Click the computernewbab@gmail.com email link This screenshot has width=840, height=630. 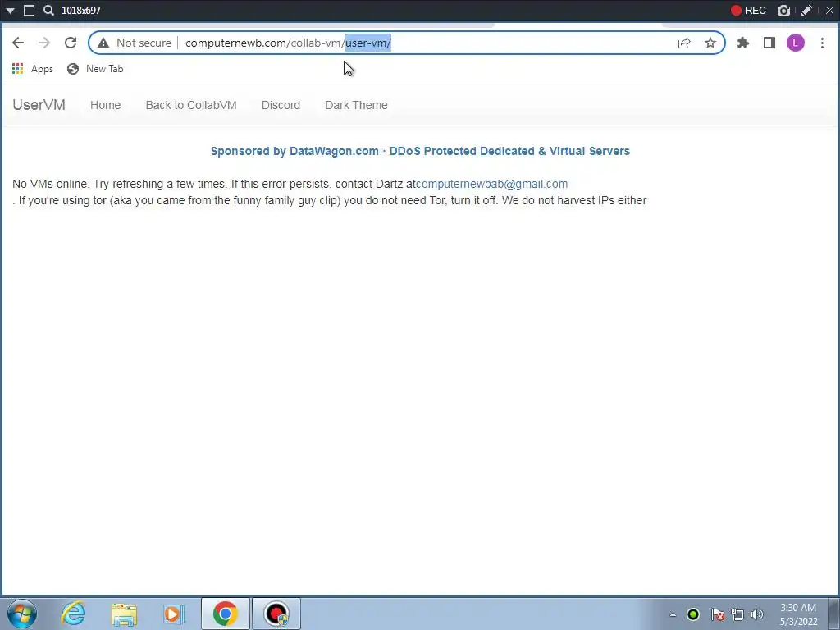tap(492, 184)
